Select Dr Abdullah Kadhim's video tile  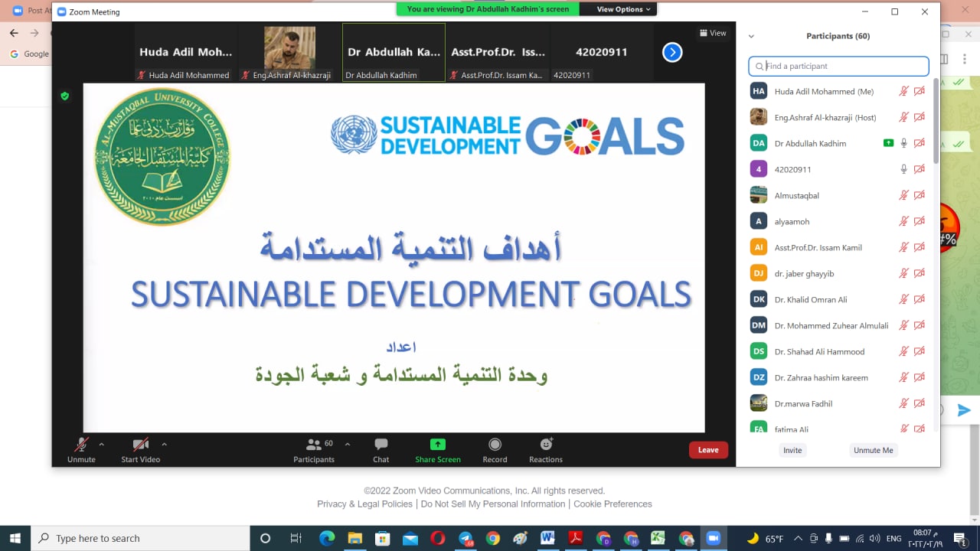coord(394,52)
